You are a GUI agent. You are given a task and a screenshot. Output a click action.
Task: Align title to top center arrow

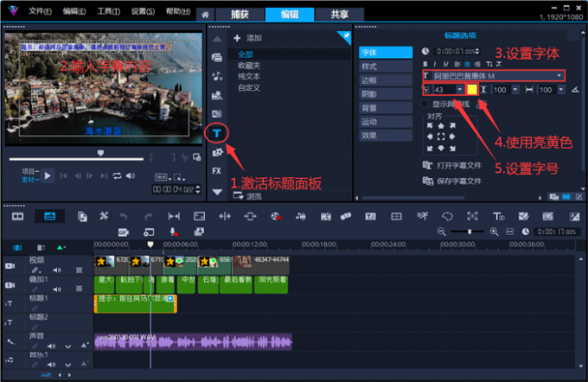coord(441,126)
